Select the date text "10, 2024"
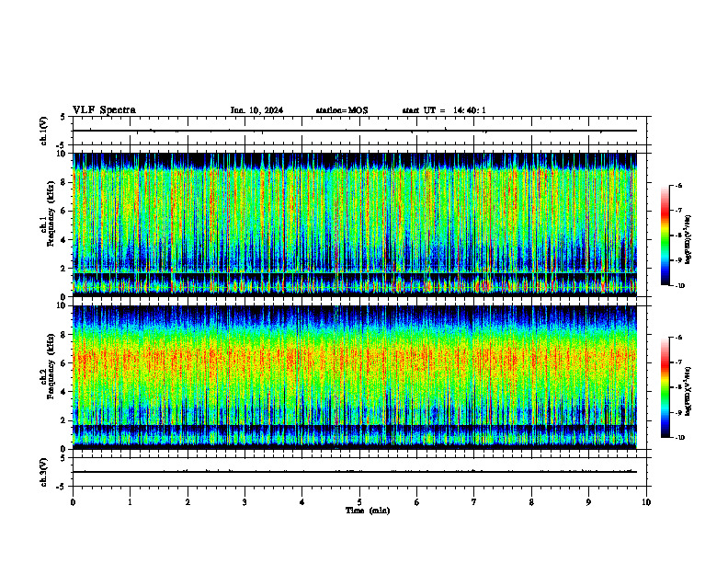This screenshot has width=728, height=563. pos(264,110)
